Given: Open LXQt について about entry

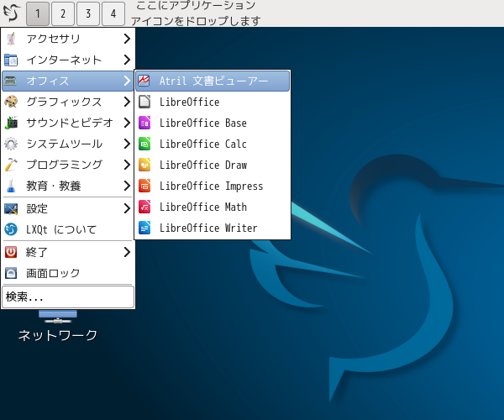Looking at the screenshot, I should [x=68, y=229].
